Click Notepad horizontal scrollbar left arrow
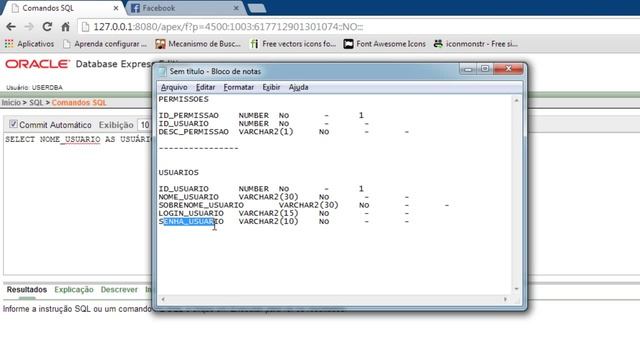 pos(163,299)
